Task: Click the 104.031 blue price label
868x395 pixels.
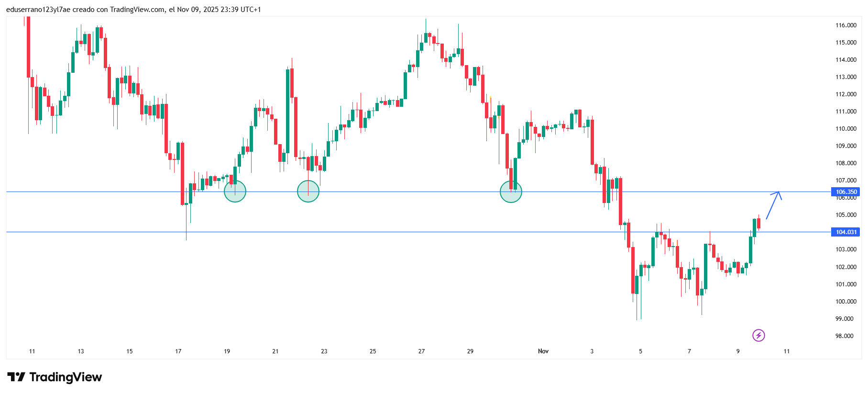Action: point(846,232)
